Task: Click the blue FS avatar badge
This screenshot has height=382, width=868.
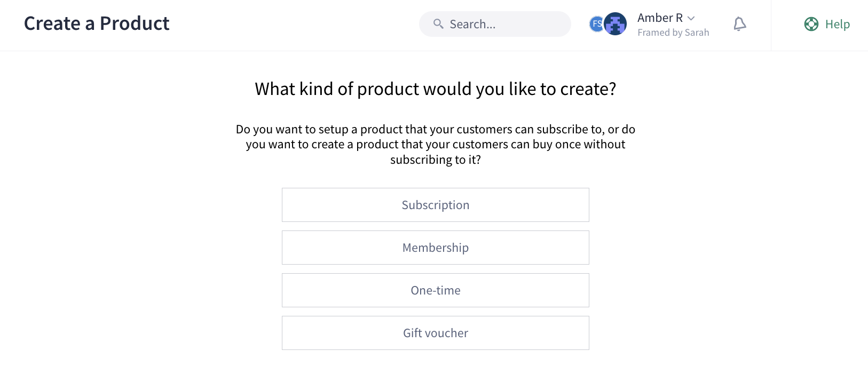Action: click(x=596, y=24)
